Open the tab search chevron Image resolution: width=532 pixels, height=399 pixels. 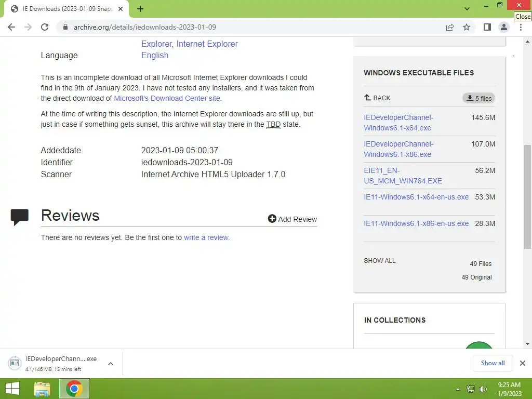pyautogui.click(x=467, y=9)
